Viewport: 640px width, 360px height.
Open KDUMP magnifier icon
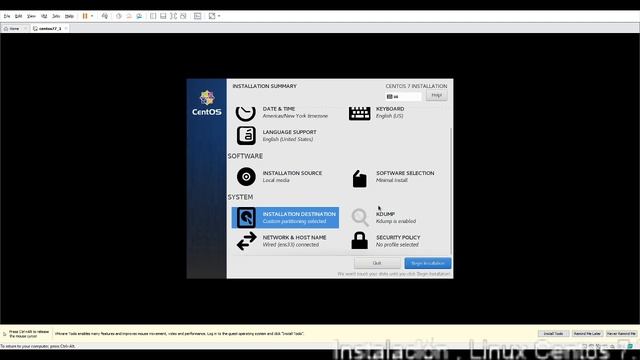click(x=360, y=217)
